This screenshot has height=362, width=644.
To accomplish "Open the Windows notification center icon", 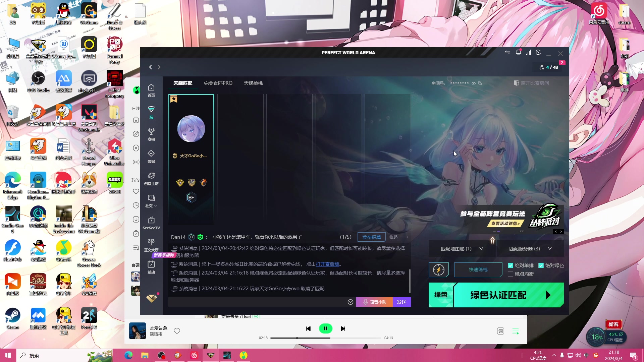I will 633,355.
